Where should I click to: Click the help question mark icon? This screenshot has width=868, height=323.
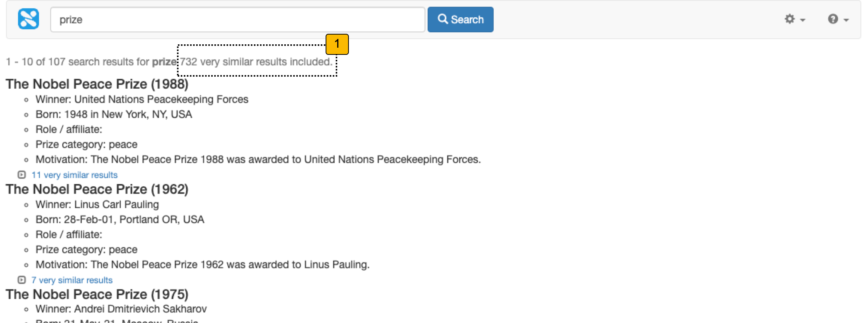click(833, 19)
